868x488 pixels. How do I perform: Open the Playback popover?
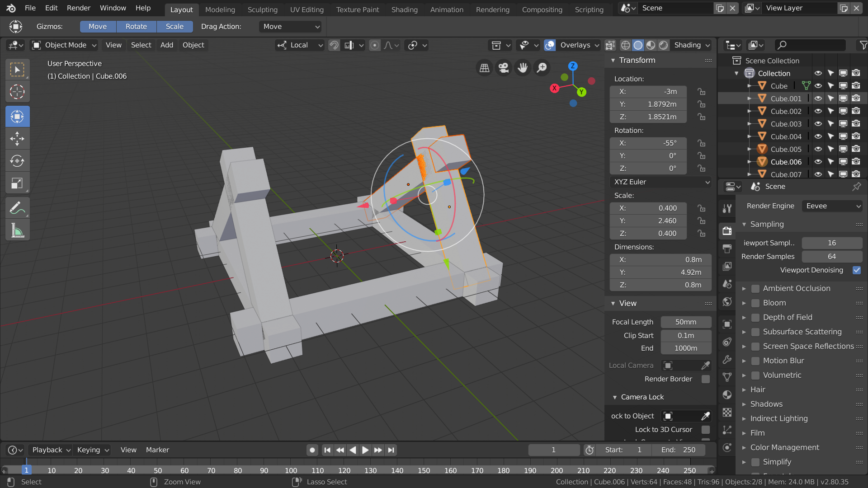pyautogui.click(x=51, y=450)
